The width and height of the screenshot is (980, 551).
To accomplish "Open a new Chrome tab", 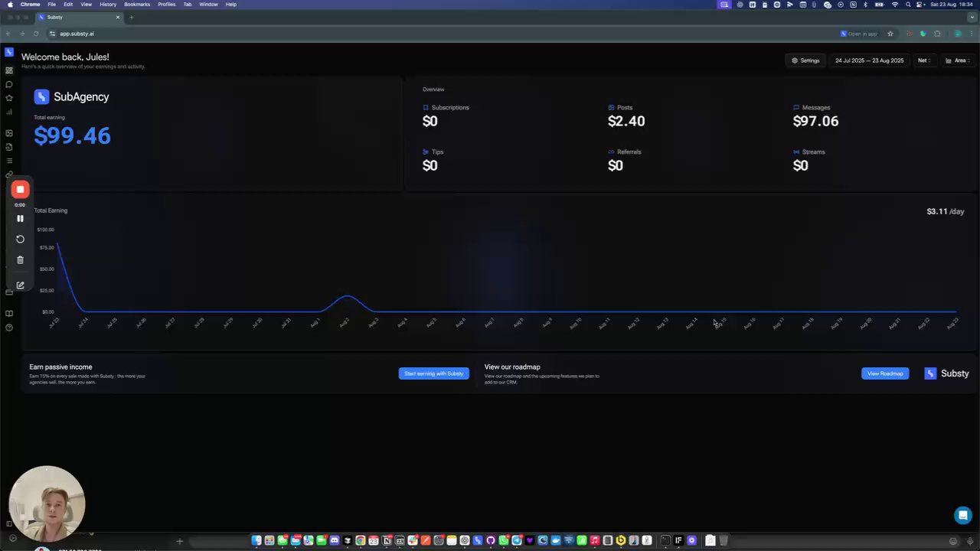I will 131,17.
